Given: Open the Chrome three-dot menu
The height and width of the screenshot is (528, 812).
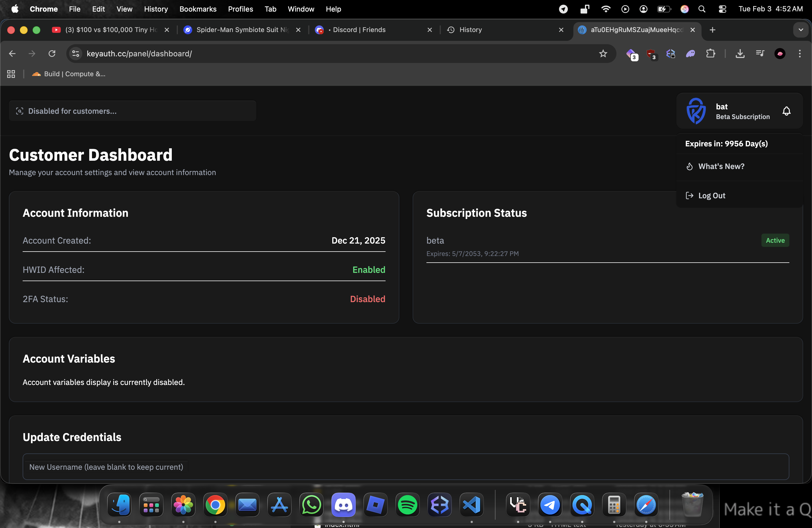Looking at the screenshot, I should (x=799, y=54).
